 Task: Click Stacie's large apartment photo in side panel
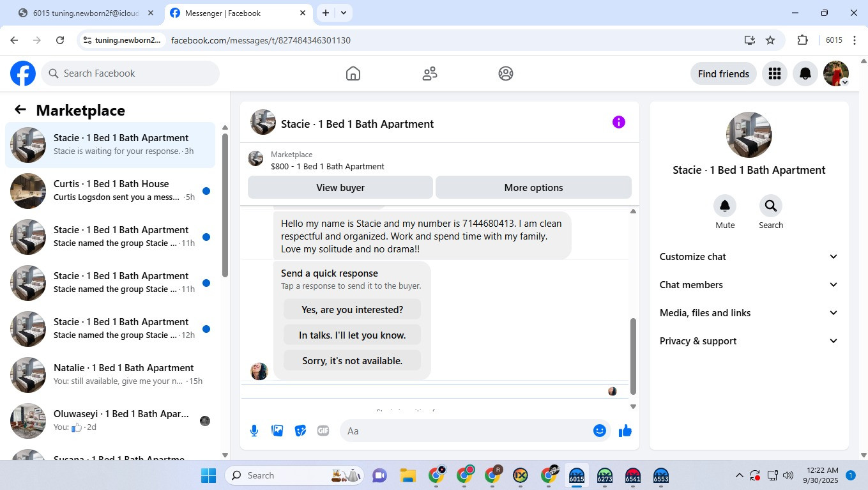(x=749, y=135)
